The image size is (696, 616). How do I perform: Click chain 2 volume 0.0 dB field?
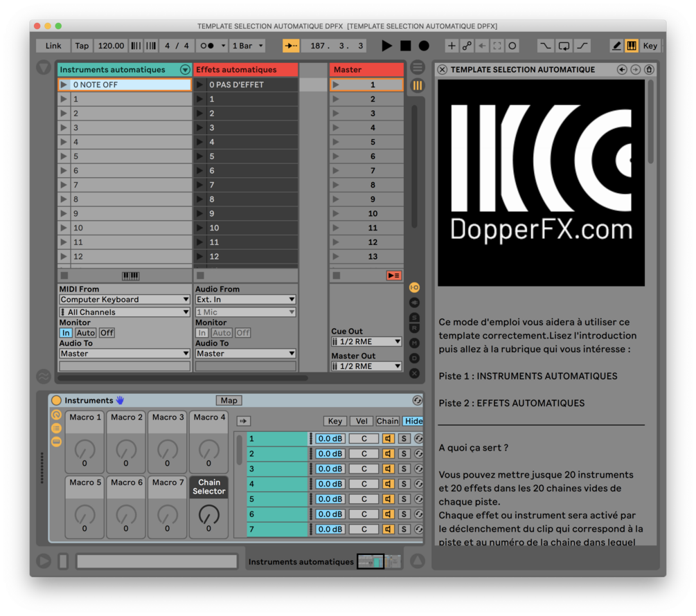[x=330, y=453]
